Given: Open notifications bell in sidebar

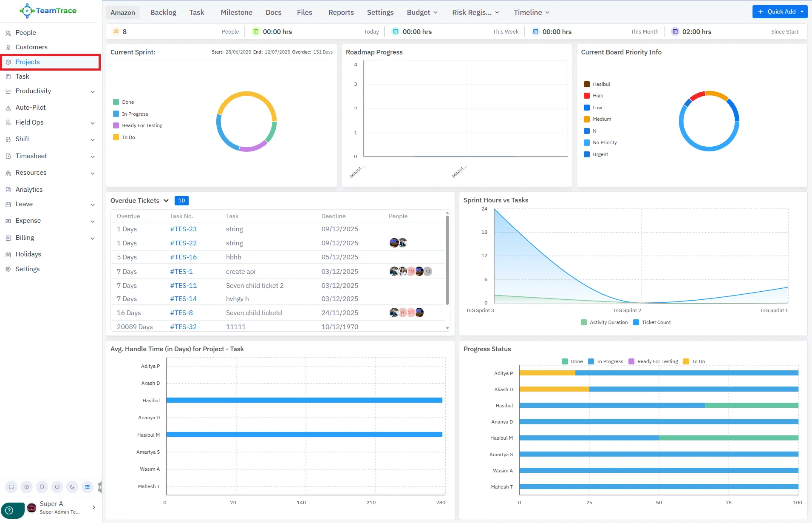Looking at the screenshot, I should tap(42, 487).
